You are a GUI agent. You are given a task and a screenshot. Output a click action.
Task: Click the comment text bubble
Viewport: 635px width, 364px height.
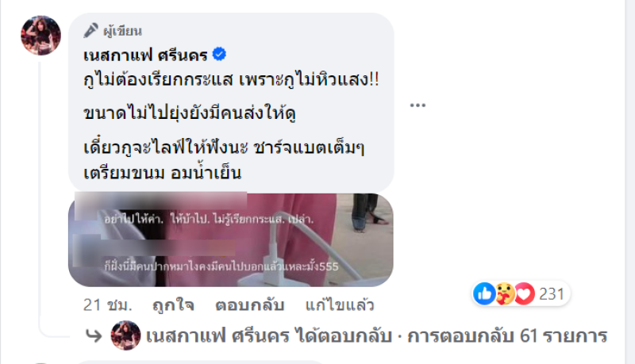pyautogui.click(x=231, y=103)
